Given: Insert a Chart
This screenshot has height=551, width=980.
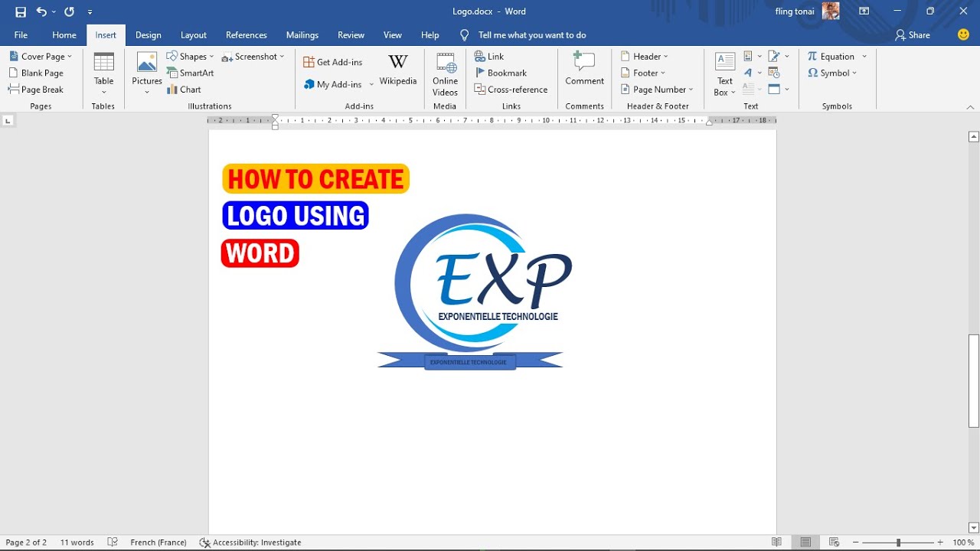Looking at the screenshot, I should click(x=184, y=90).
